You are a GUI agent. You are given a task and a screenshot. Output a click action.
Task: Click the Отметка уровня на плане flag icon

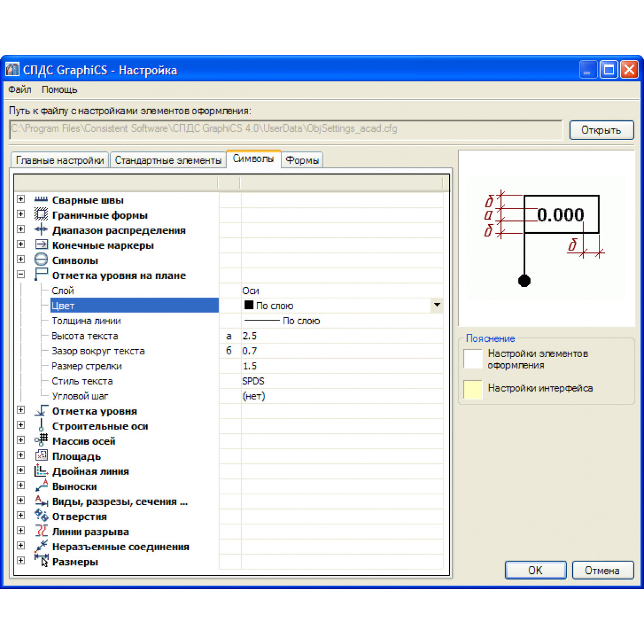[x=41, y=275]
